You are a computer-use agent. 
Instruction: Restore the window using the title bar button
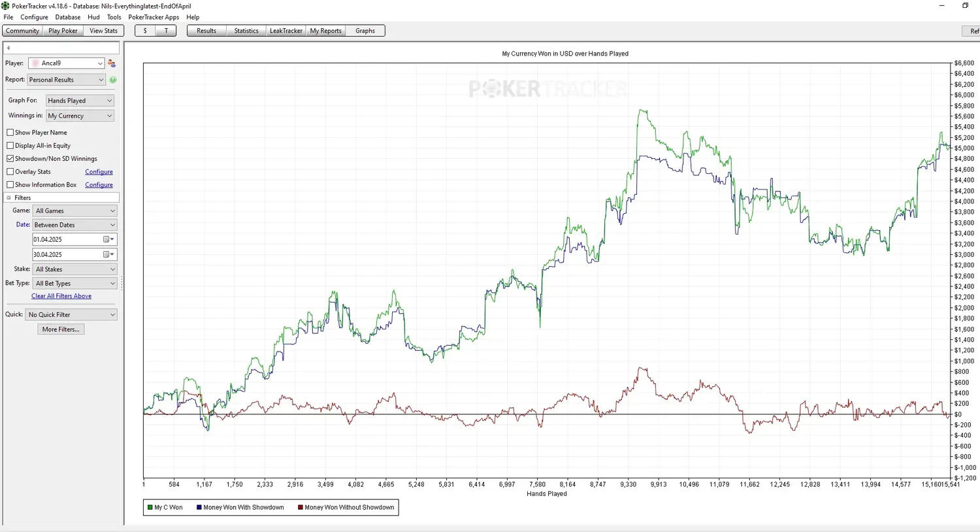[x=965, y=5]
